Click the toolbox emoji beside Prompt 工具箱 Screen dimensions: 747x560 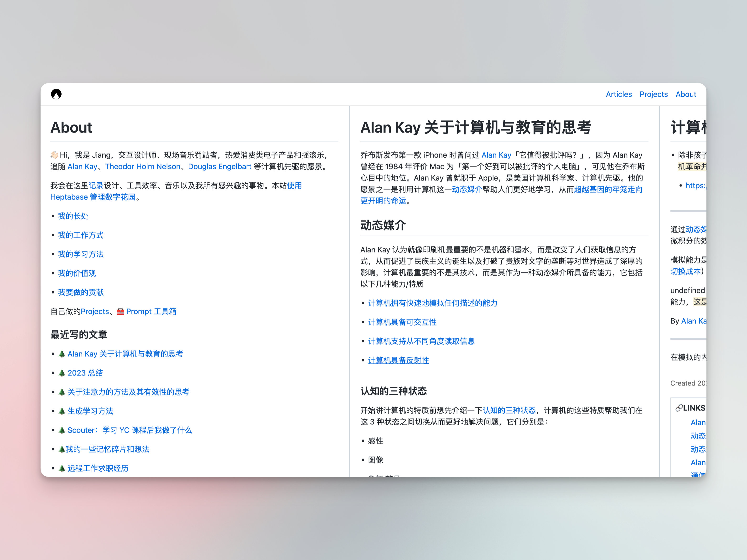tap(120, 311)
